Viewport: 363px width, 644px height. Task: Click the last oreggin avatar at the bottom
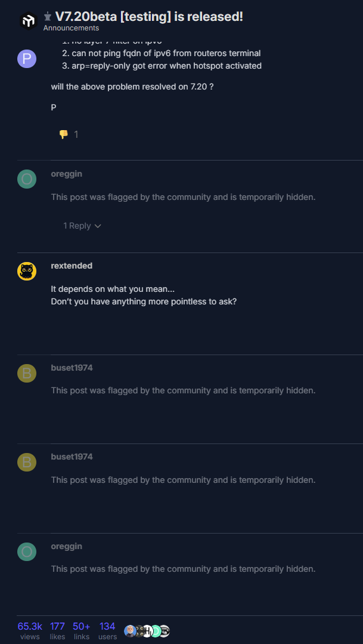(27, 551)
